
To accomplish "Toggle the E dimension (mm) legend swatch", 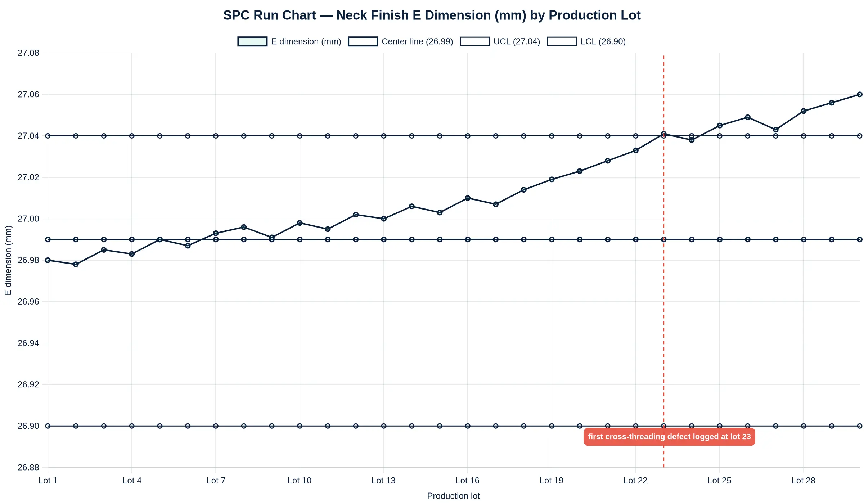I will (x=252, y=41).
